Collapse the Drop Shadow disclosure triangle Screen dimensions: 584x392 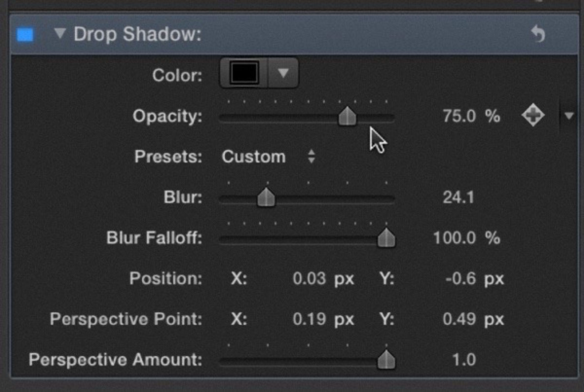[x=60, y=33]
